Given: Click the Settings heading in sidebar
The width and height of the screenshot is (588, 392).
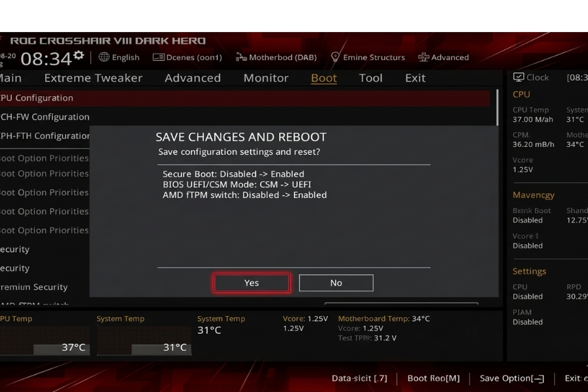Looking at the screenshot, I should (529, 271).
